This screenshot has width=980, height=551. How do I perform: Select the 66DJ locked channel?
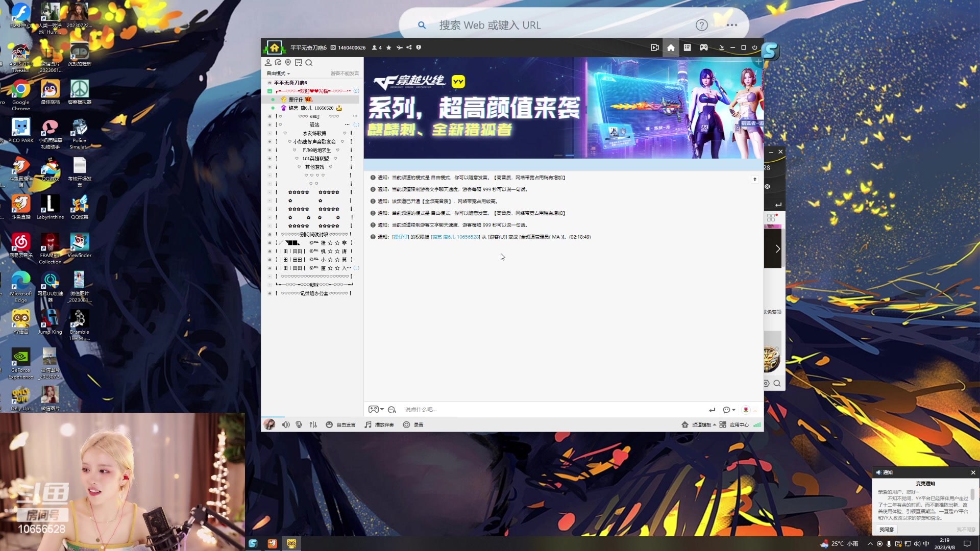pos(315,117)
